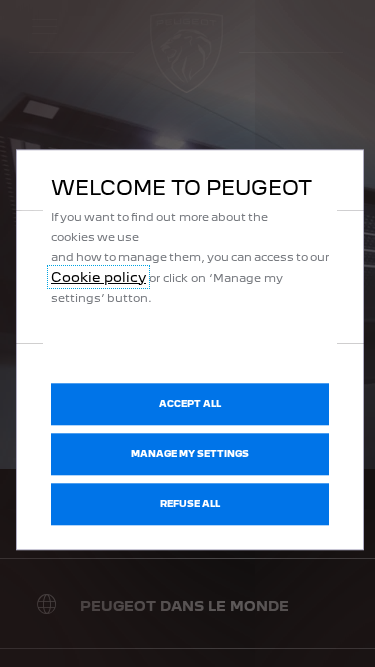Tap the three-line menu icon at top

[x=44, y=26]
